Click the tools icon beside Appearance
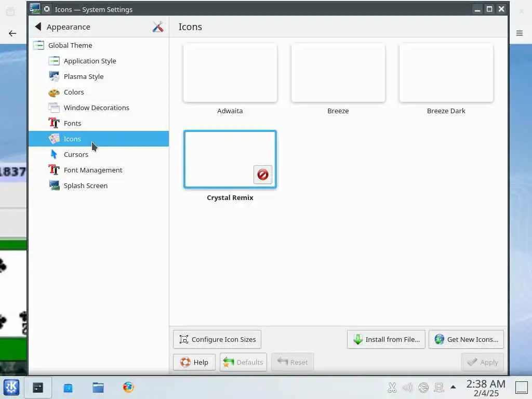 (158, 26)
